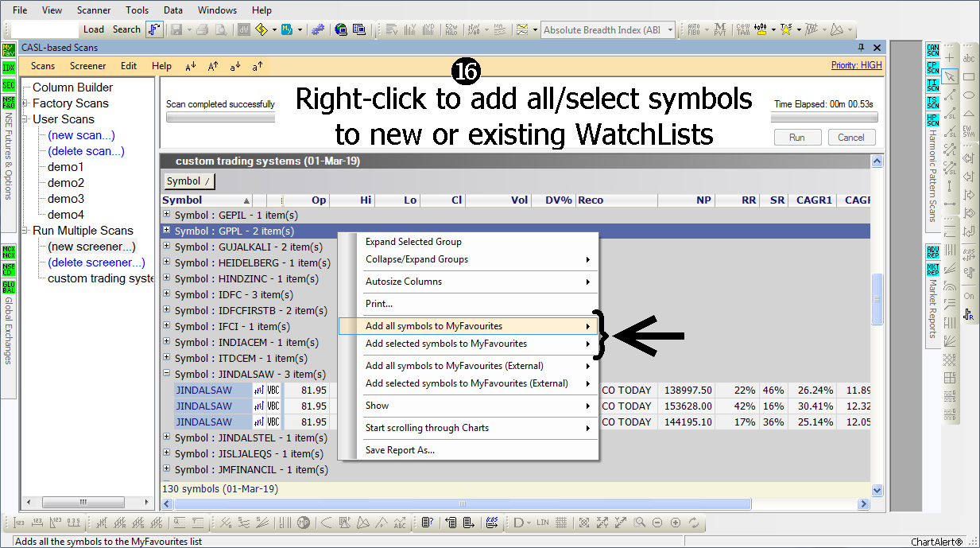
Task: Click the GLOBAL exchanges sidebar icon
Action: [9, 286]
